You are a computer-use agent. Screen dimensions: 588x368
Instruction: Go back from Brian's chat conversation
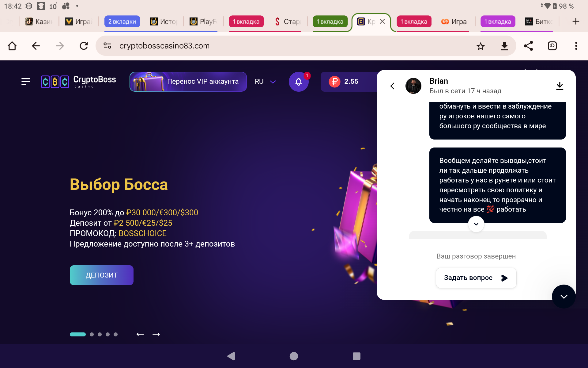(x=392, y=86)
